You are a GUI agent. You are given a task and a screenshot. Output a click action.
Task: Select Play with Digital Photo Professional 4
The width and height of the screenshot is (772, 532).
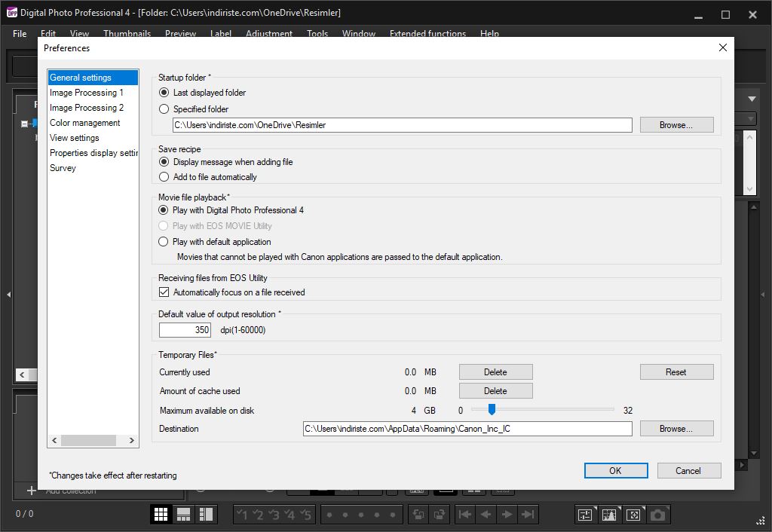tap(164, 210)
